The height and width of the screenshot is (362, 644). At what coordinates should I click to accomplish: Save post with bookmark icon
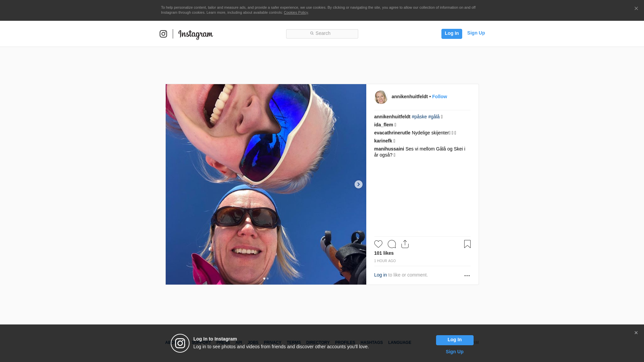[467, 244]
